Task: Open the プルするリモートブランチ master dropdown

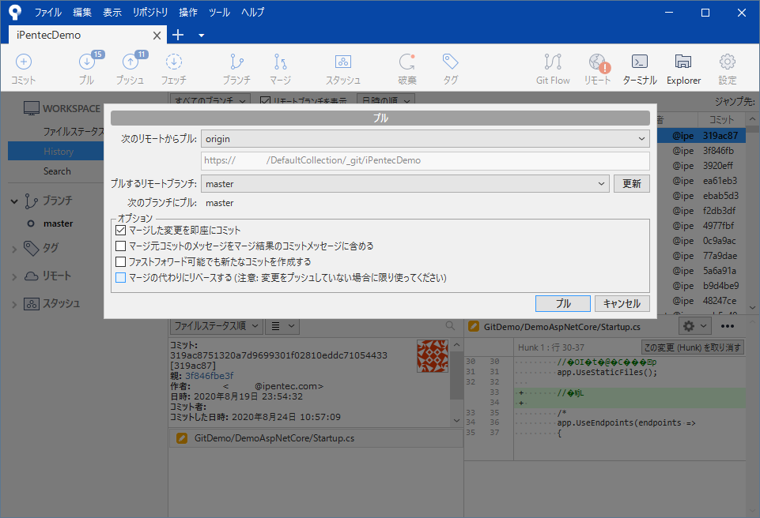Action: click(405, 184)
